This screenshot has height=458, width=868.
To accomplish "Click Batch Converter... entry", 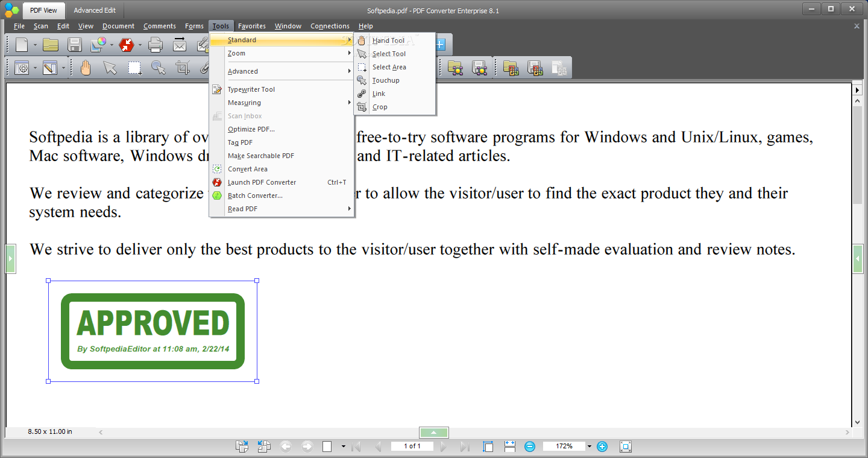I will click(x=281, y=196).
